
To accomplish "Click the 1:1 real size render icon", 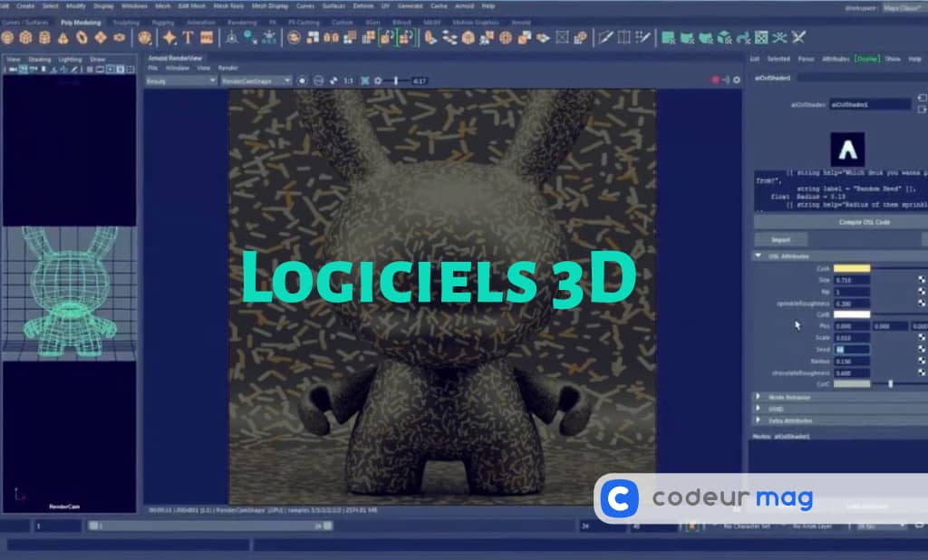I will (x=349, y=81).
